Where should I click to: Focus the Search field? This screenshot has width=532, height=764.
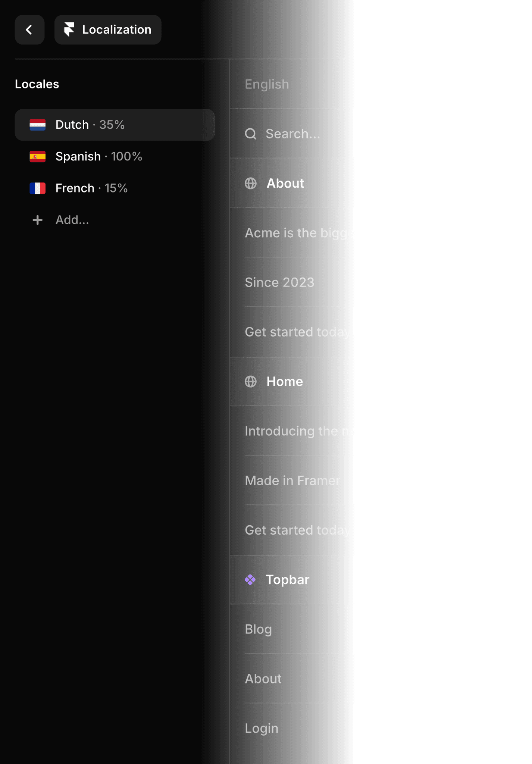pyautogui.click(x=293, y=134)
